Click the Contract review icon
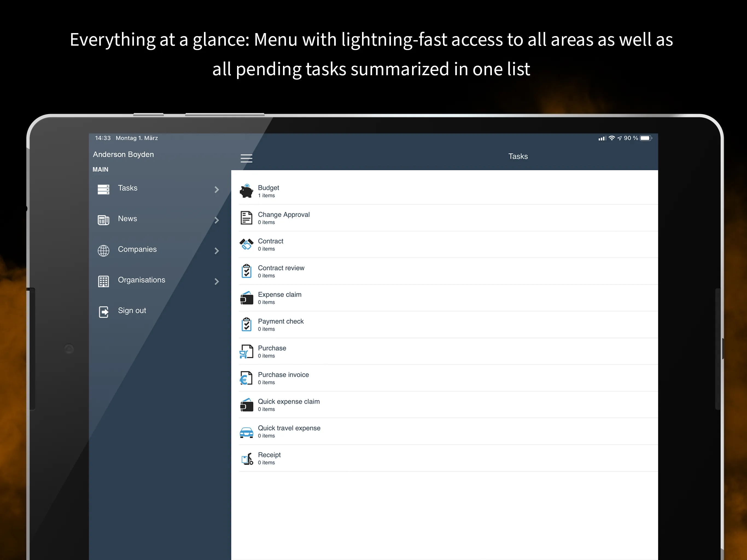Screen dimensions: 747x560 point(246,271)
